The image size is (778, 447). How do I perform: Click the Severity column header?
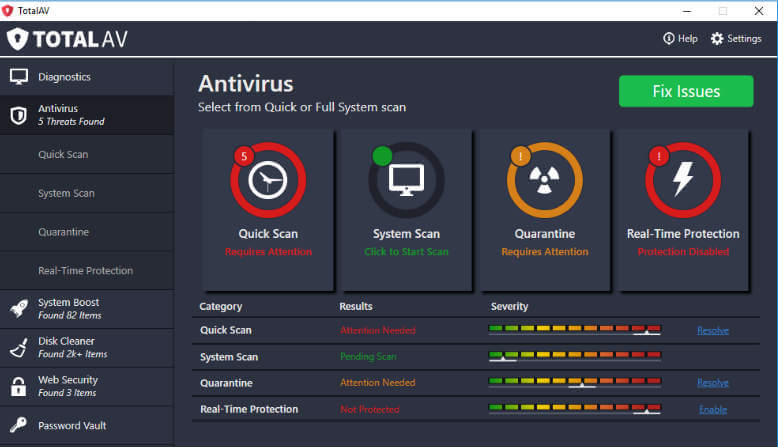pyautogui.click(x=510, y=307)
